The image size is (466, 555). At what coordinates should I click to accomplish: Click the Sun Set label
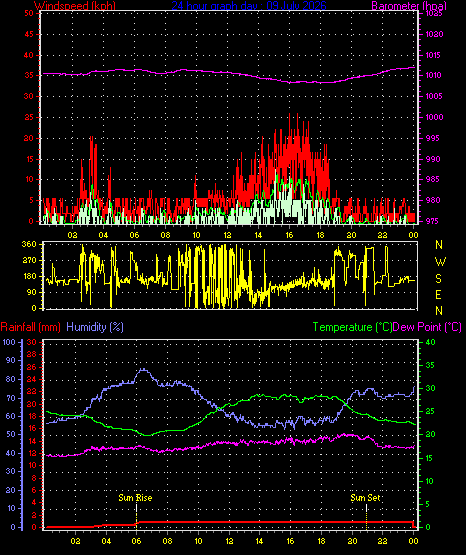click(365, 498)
